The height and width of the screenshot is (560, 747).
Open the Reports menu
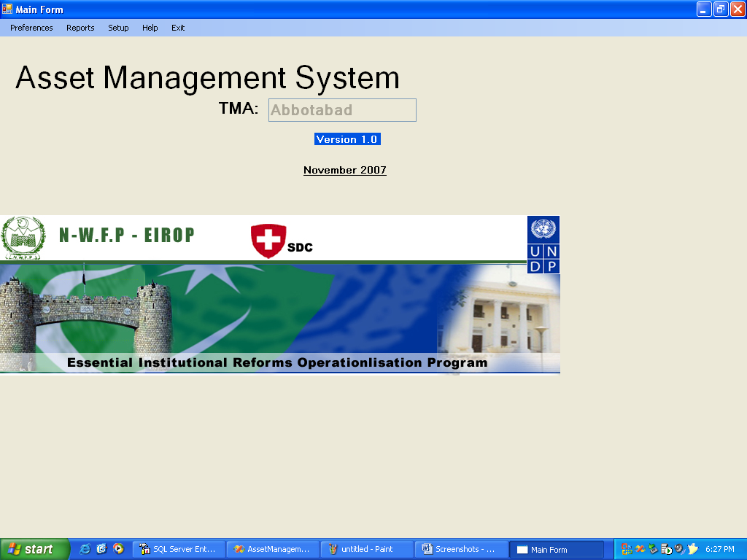pyautogui.click(x=80, y=28)
